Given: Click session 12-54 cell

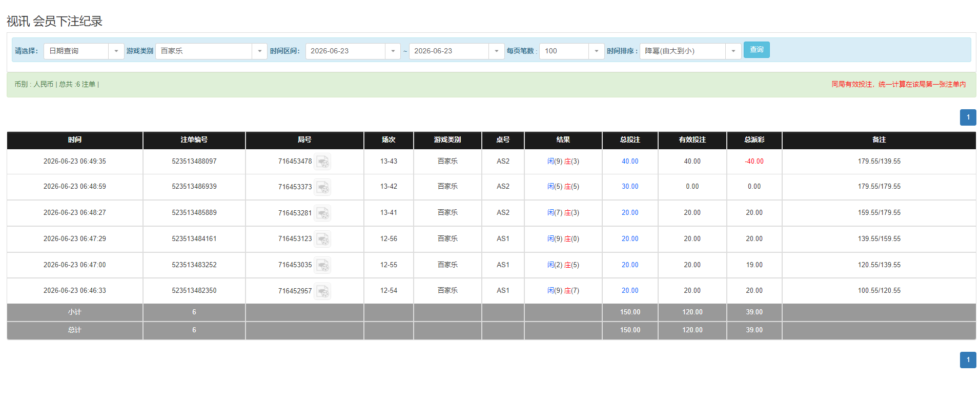Looking at the screenshot, I should (389, 291).
